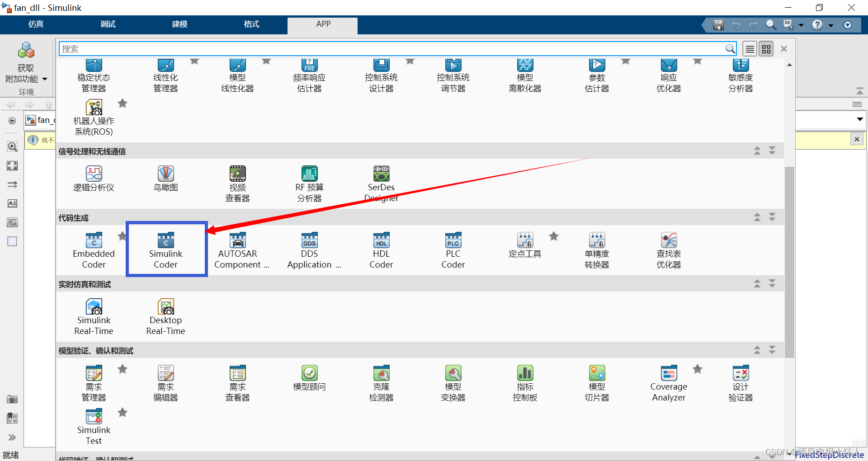Toggle favorite star for 定点工具
The width and height of the screenshot is (868, 461).
554,236
